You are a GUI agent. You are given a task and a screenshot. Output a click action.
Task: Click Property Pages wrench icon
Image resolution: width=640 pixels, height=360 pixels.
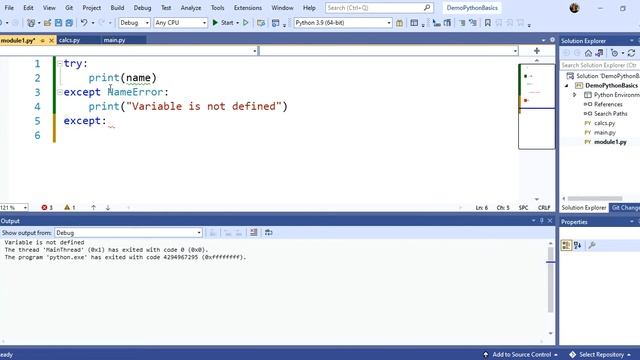coord(592,245)
